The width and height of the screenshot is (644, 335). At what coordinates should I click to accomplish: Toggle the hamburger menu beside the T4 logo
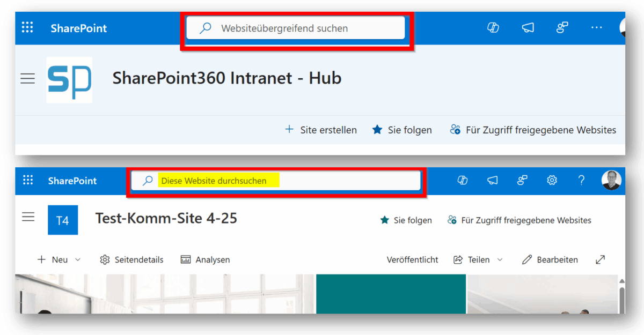pos(28,217)
